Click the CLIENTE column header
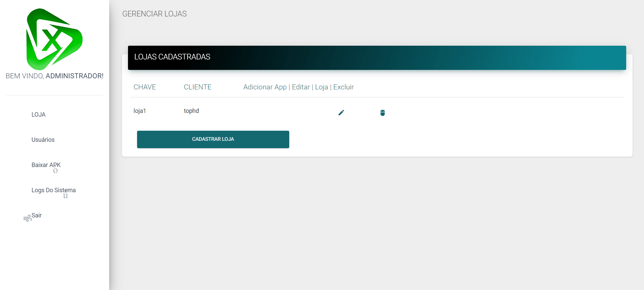Viewport: 644px width, 290px height. [198, 87]
